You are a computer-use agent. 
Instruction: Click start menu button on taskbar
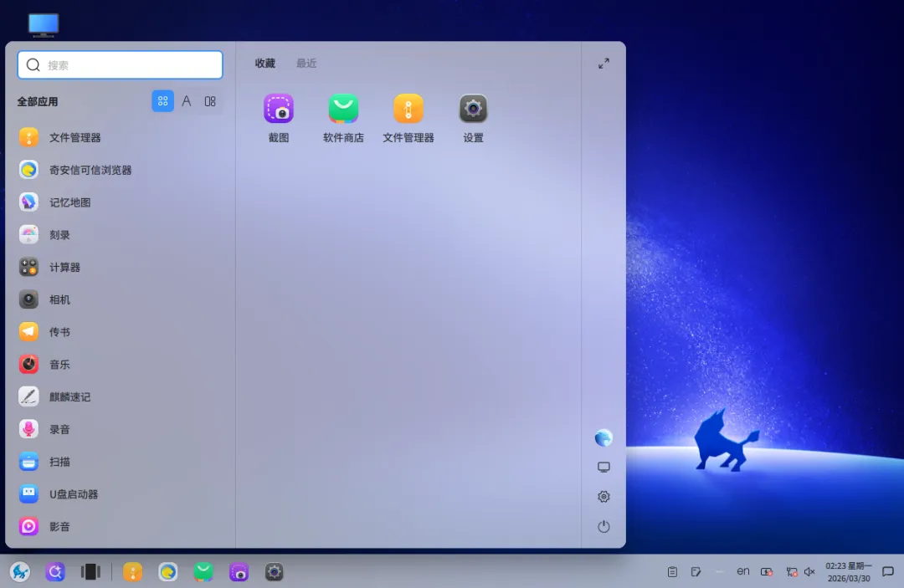20,572
